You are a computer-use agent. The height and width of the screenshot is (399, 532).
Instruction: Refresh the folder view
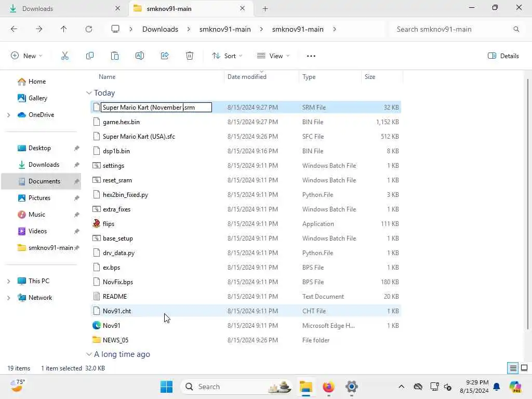pyautogui.click(x=89, y=29)
